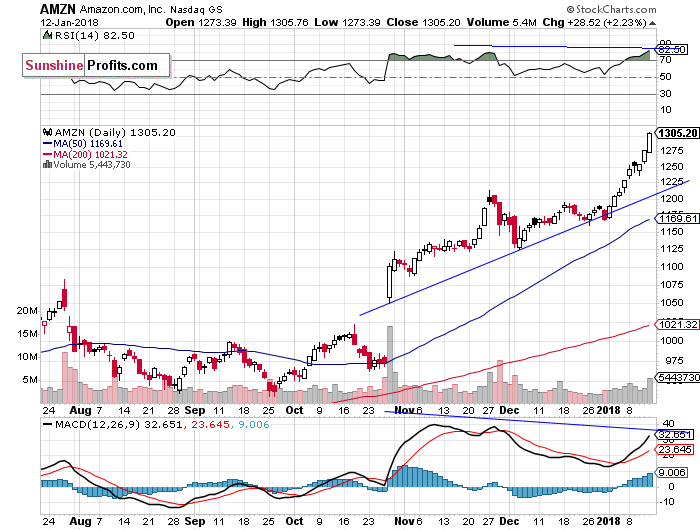Select the Chg +28.52 (+2.23%) value
The width and height of the screenshot is (700, 530).
tap(595, 22)
